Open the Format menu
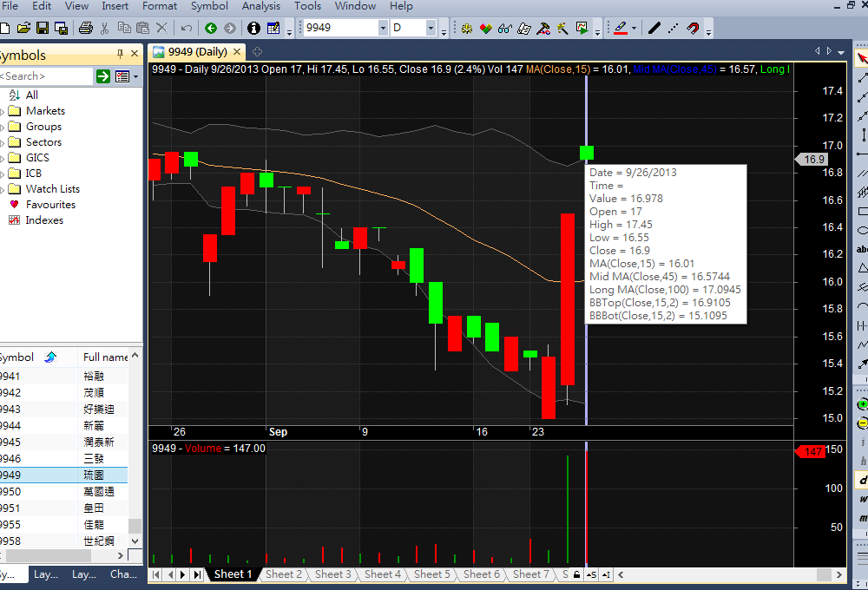Image resolution: width=868 pixels, height=590 pixels. point(160,6)
